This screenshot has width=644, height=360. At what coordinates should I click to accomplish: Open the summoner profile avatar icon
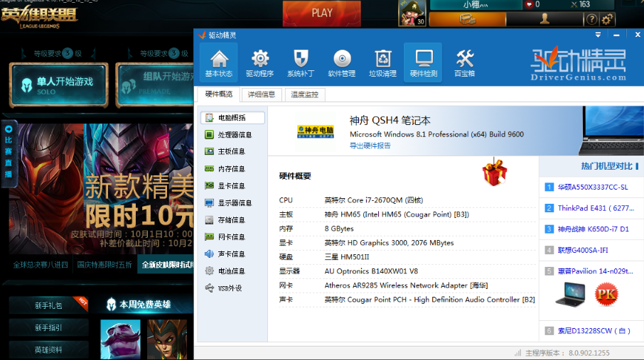[x=412, y=13]
